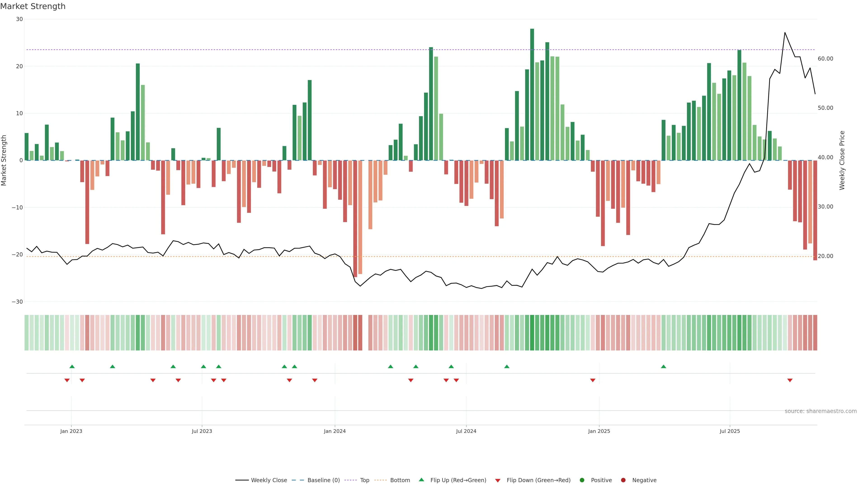Click the Jan 2023 x-axis label
Image resolution: width=868 pixels, height=488 pixels.
(x=71, y=431)
